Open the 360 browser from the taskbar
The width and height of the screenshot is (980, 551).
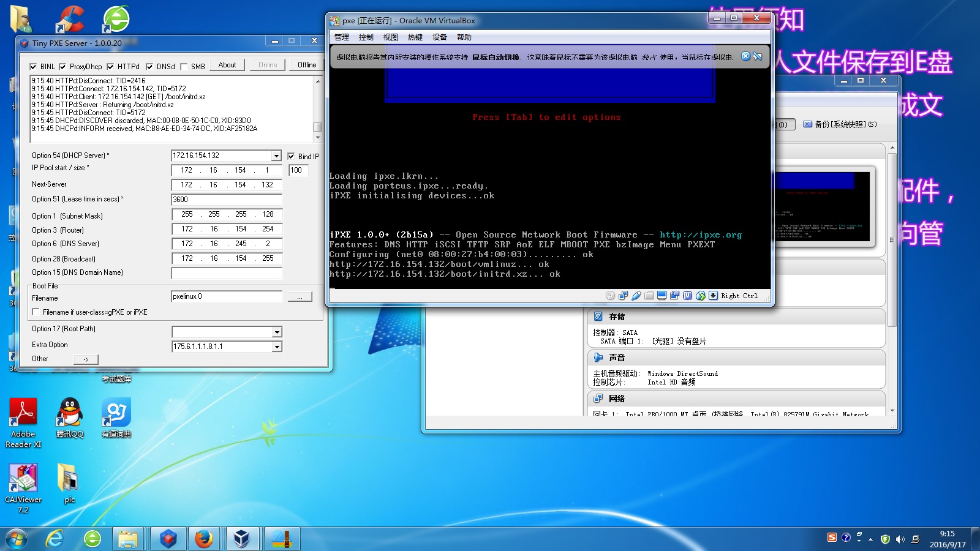point(92,539)
